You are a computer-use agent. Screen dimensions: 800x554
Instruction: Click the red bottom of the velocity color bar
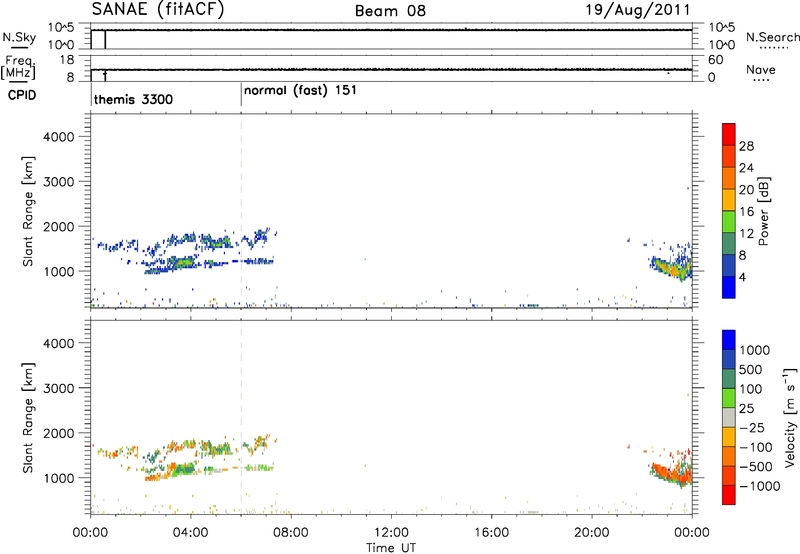(x=729, y=495)
